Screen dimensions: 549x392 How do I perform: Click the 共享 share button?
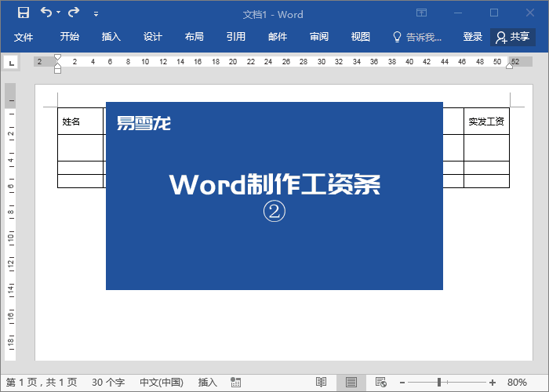coord(513,37)
